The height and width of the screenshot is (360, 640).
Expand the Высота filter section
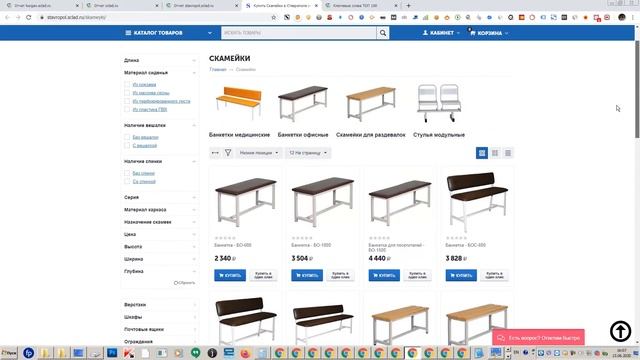160,247
